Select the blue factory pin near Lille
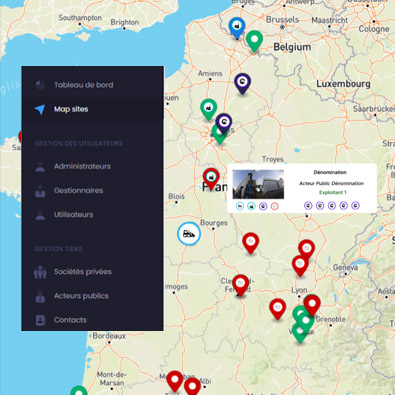 click(237, 28)
